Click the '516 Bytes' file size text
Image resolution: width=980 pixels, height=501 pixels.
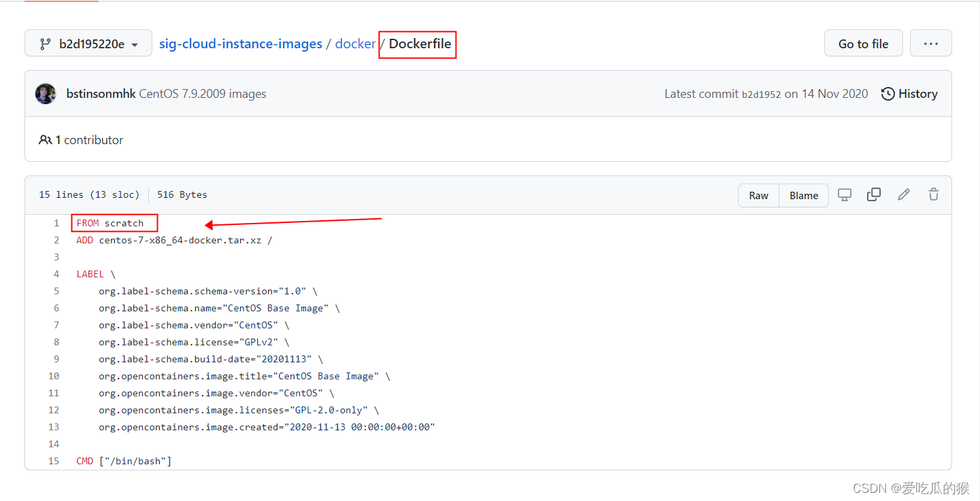(x=182, y=194)
